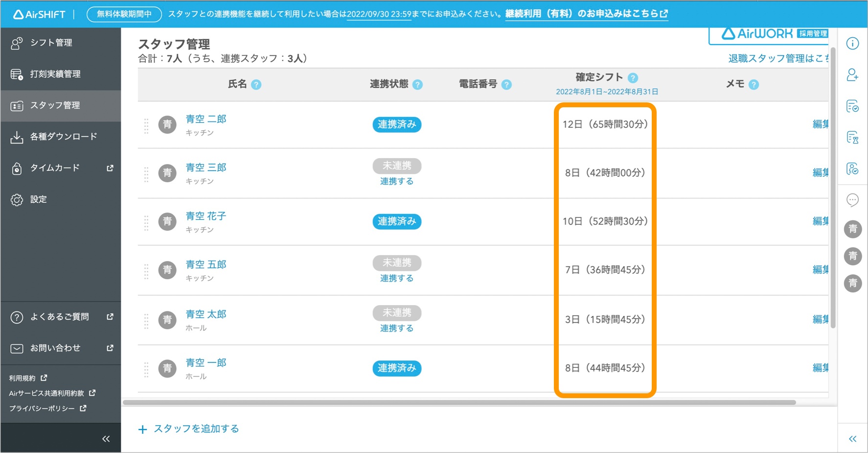Click the add staff person icon
Screen dimensions: 868x453
[852, 75]
